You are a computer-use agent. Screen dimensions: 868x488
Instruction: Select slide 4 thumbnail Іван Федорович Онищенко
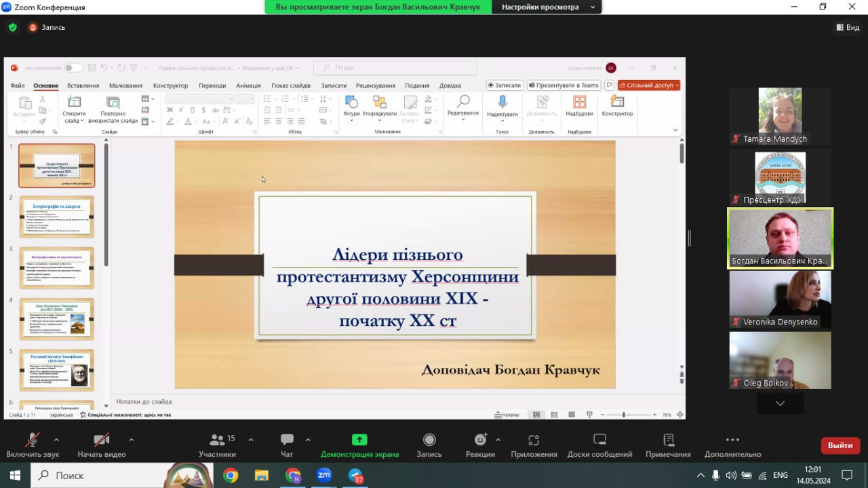pyautogui.click(x=57, y=319)
